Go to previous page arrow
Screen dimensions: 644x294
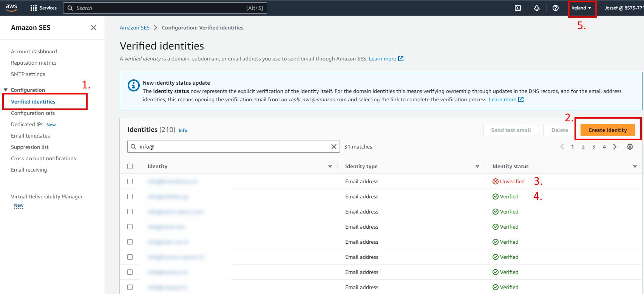(562, 147)
